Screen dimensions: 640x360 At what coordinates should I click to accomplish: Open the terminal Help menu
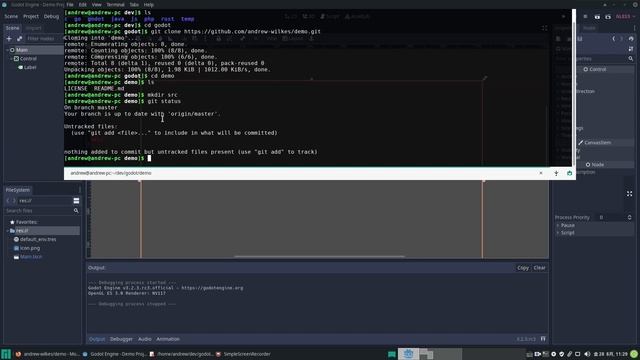[149, 5]
